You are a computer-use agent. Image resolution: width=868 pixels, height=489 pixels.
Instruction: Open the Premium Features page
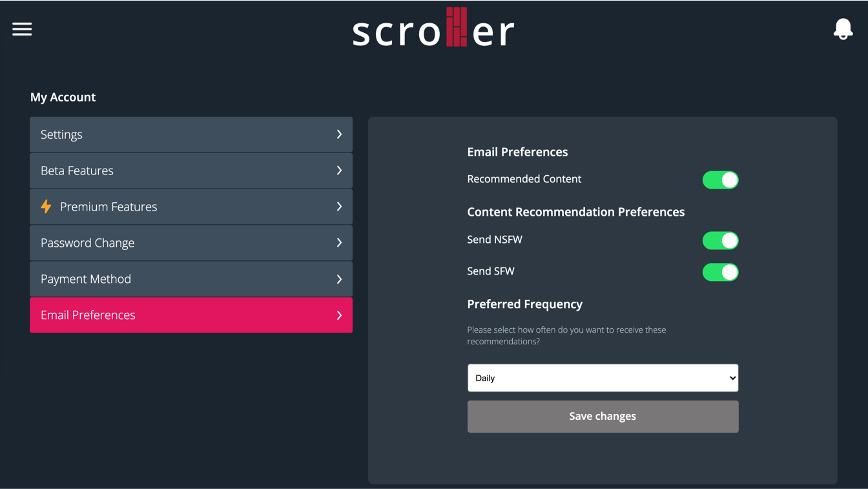(191, 207)
